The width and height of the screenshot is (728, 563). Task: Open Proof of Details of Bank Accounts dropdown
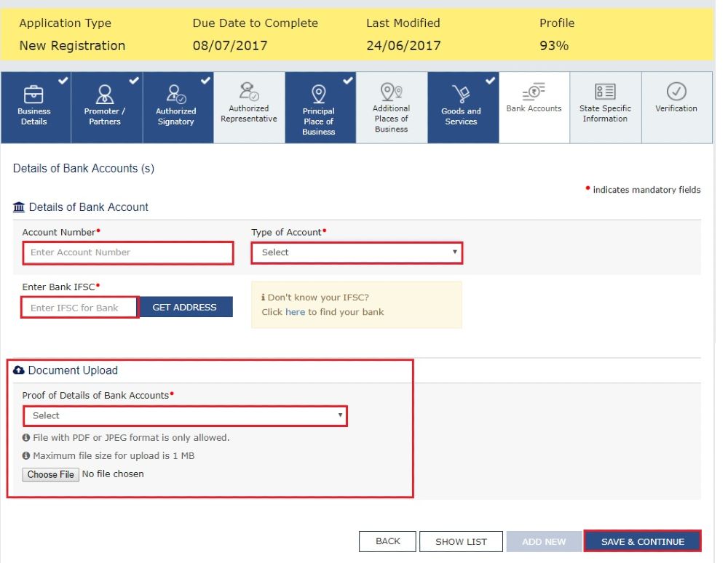pos(185,415)
